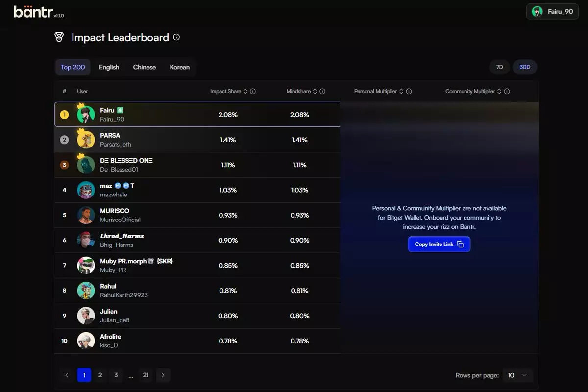The image size is (588, 392).
Task: Click PARSA's profile avatar
Action: coord(86,140)
